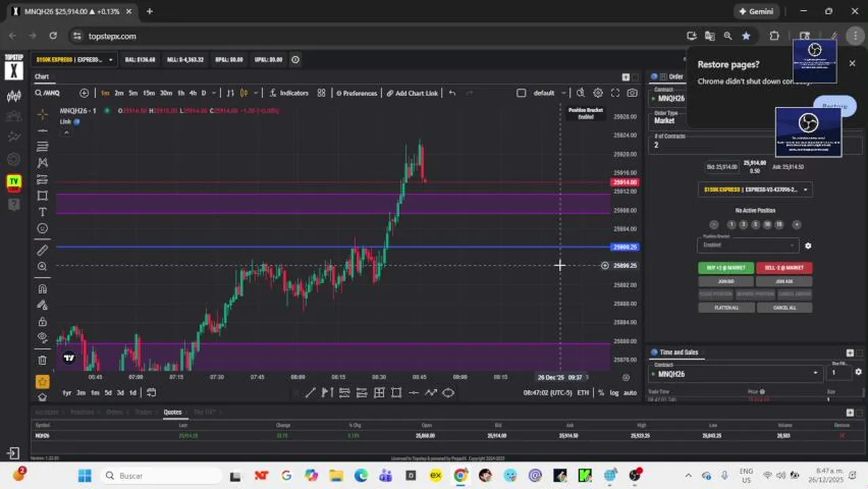The image size is (868, 489).
Task: Open the TV TradingView sidebar icon
Action: pyautogui.click(x=14, y=182)
